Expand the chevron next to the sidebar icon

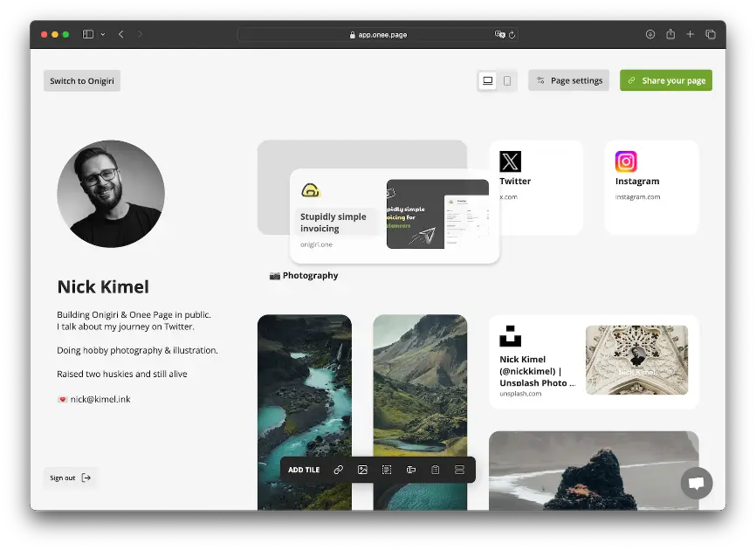coord(101,34)
